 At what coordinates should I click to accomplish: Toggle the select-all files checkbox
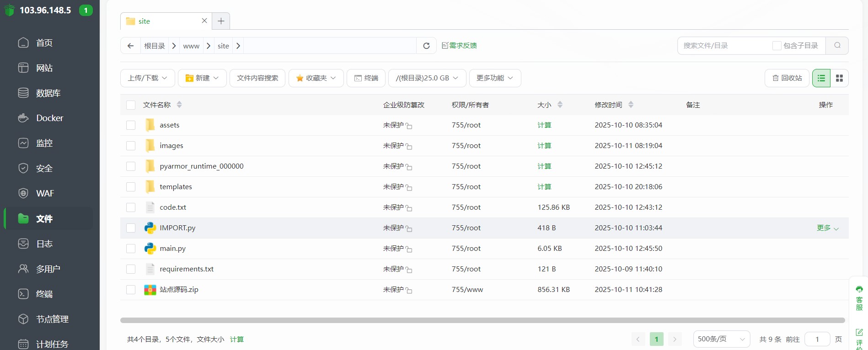(x=131, y=105)
